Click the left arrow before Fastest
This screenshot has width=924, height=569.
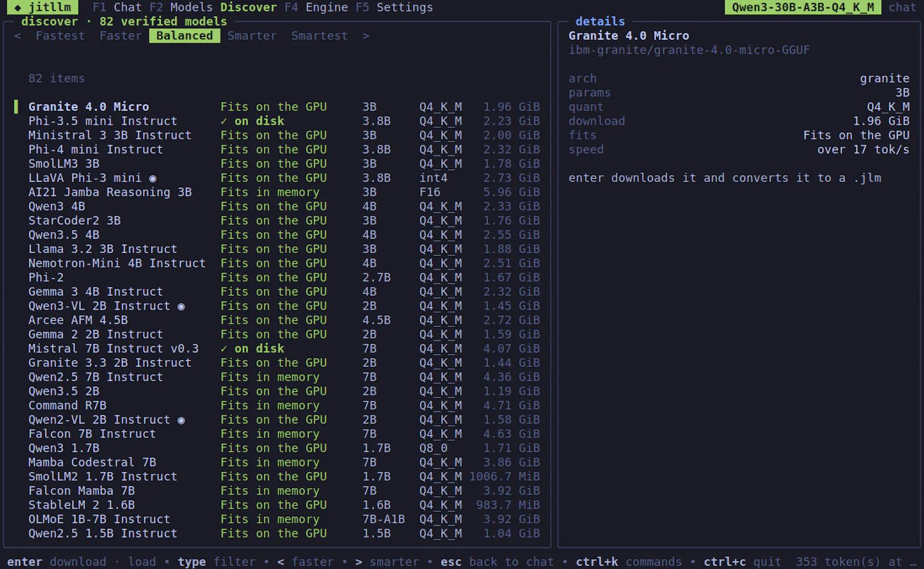point(18,36)
